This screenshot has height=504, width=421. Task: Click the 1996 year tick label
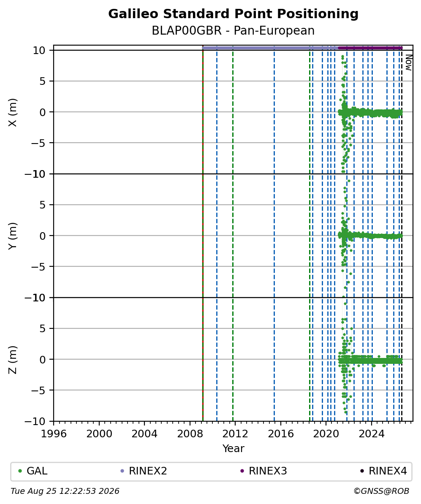click(x=54, y=434)
